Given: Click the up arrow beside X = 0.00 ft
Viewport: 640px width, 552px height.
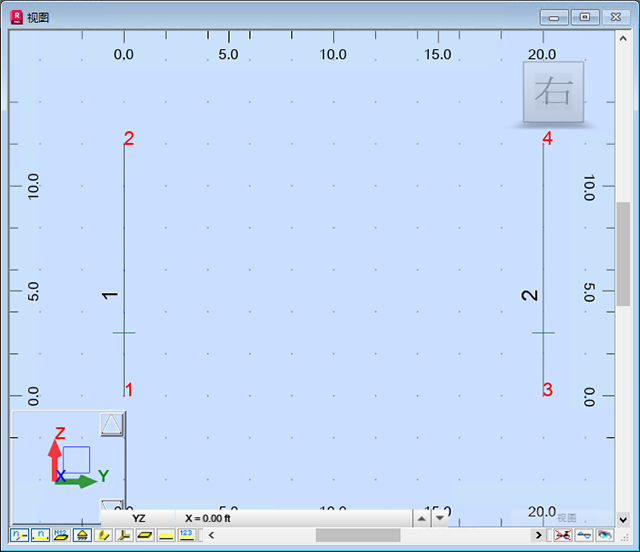Looking at the screenshot, I should (421, 518).
